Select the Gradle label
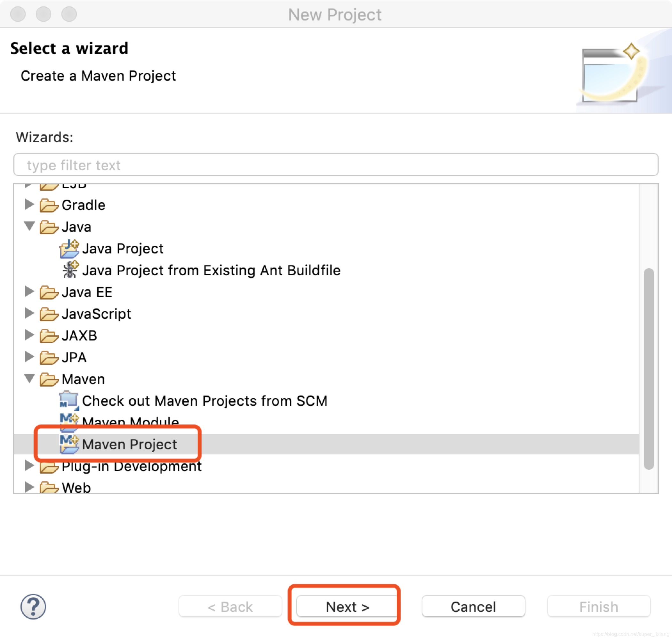 click(84, 205)
